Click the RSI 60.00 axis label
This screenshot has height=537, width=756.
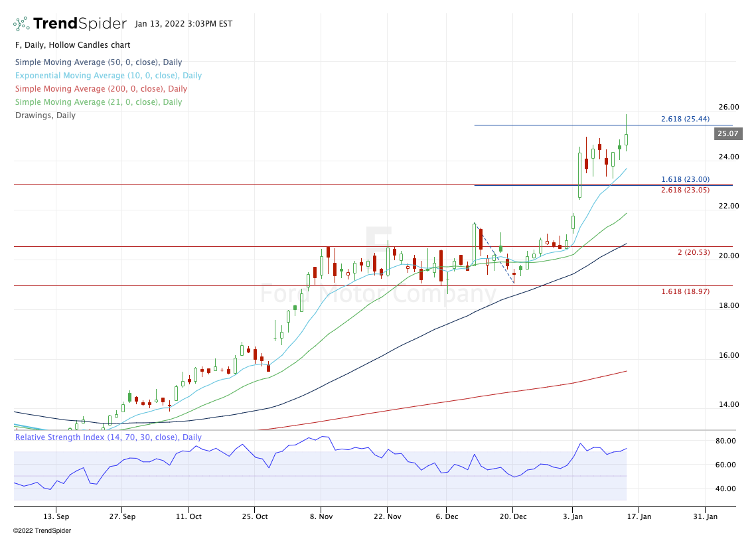pyautogui.click(x=725, y=465)
